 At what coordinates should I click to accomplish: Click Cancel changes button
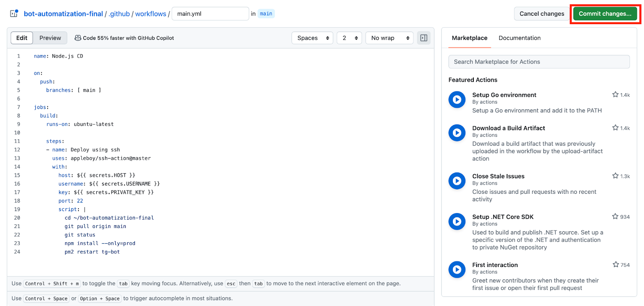[x=542, y=14]
